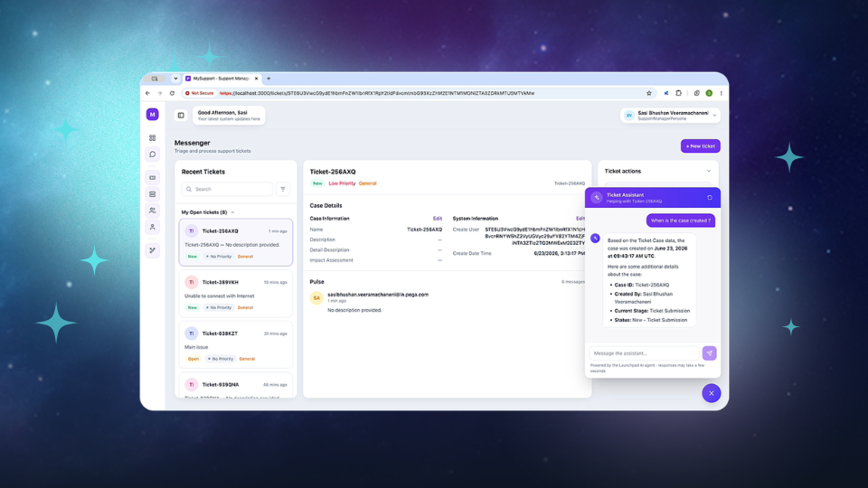The image size is (868, 488).
Task: Open the Messenger chat bubble sidebar icon
Action: point(152,155)
